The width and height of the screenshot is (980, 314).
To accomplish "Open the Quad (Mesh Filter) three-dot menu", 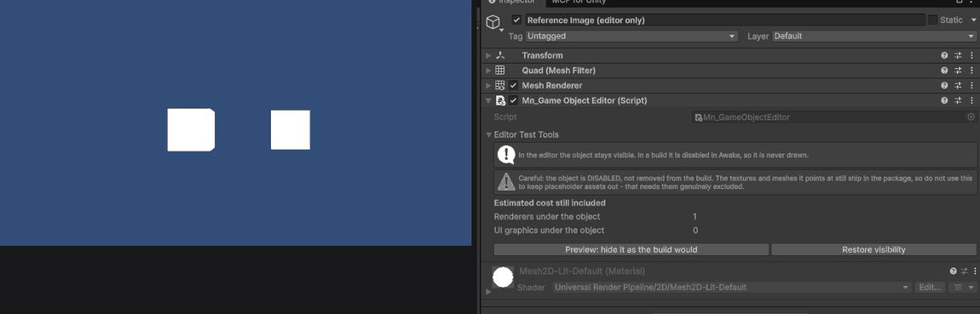I will tap(971, 71).
